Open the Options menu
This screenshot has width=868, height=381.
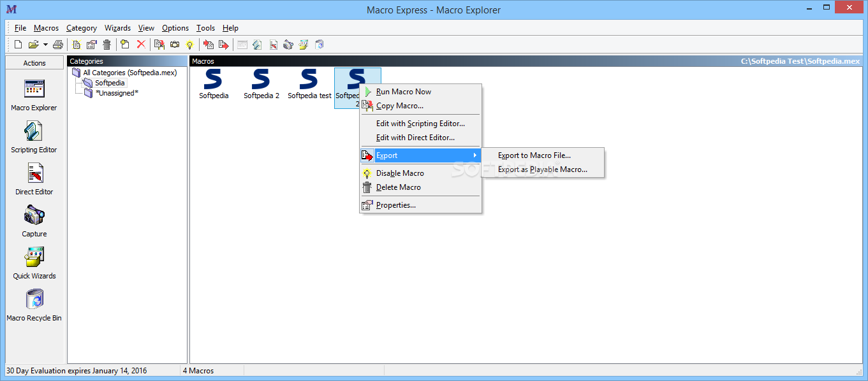point(175,28)
